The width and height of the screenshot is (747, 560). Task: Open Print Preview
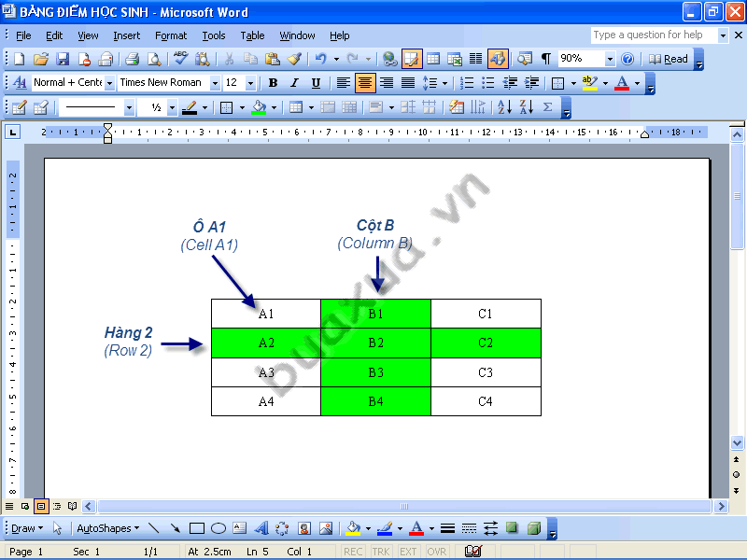[x=153, y=59]
